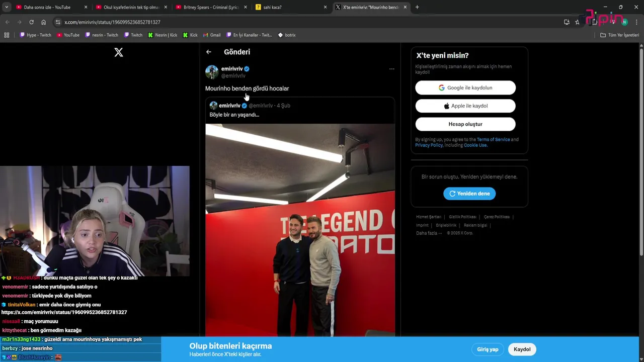Open 'Hizmet Şartları' footer link

[x=429, y=217]
